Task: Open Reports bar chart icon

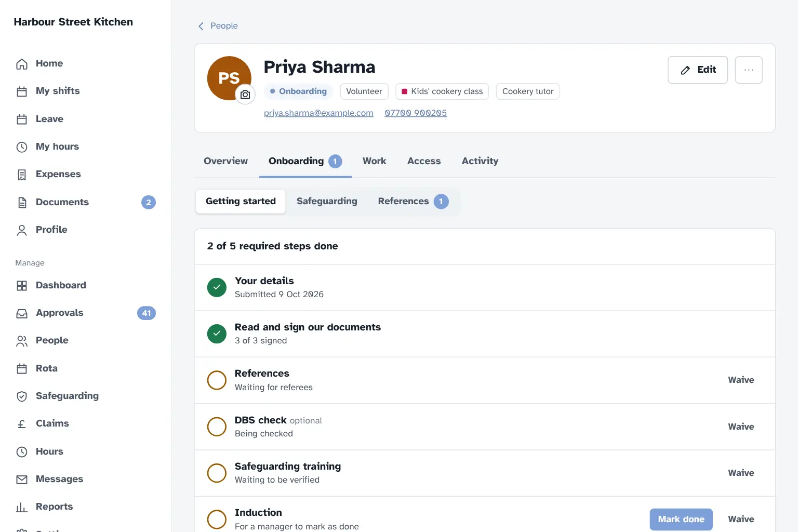Action: (22, 507)
